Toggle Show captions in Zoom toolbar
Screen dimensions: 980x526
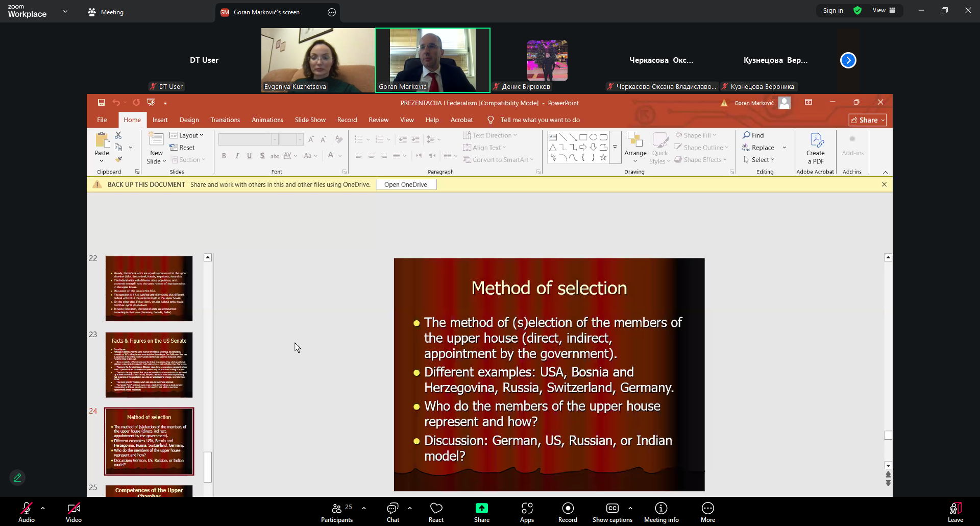pos(612,512)
